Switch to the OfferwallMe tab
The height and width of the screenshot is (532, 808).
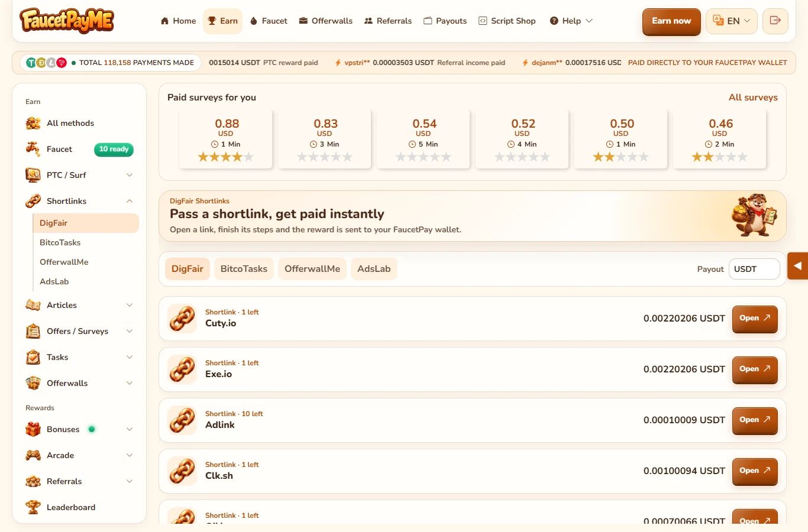coord(312,269)
